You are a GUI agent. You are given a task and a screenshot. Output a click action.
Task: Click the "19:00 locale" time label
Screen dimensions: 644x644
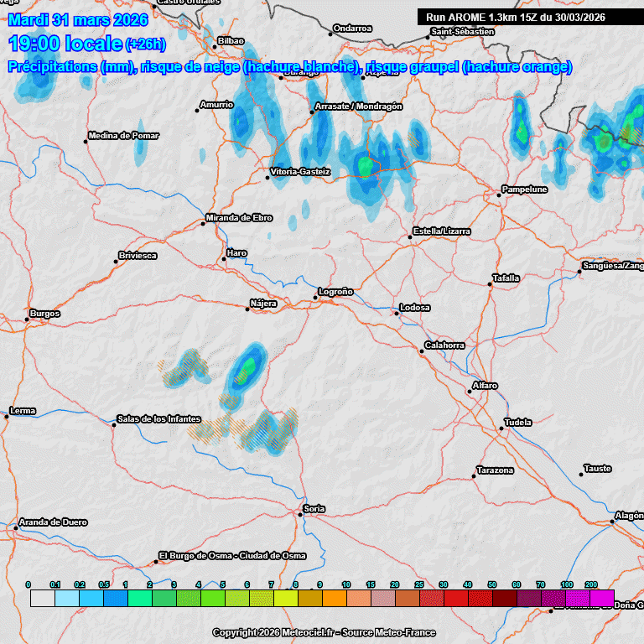pyautogui.click(x=65, y=44)
